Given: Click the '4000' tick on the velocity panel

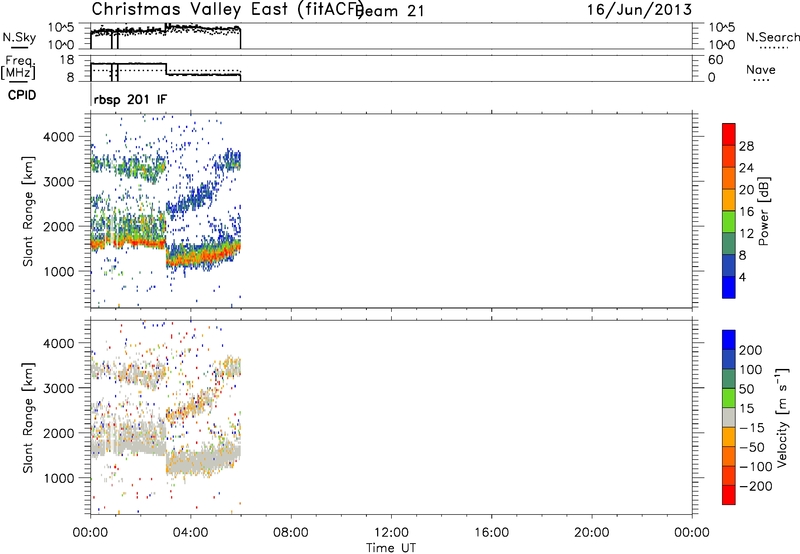Looking at the screenshot, I should (58, 343).
